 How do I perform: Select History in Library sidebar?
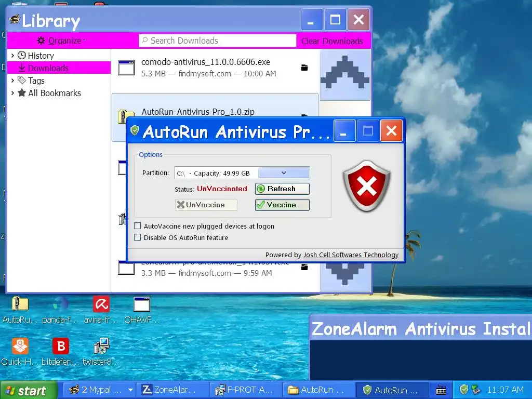tap(41, 56)
